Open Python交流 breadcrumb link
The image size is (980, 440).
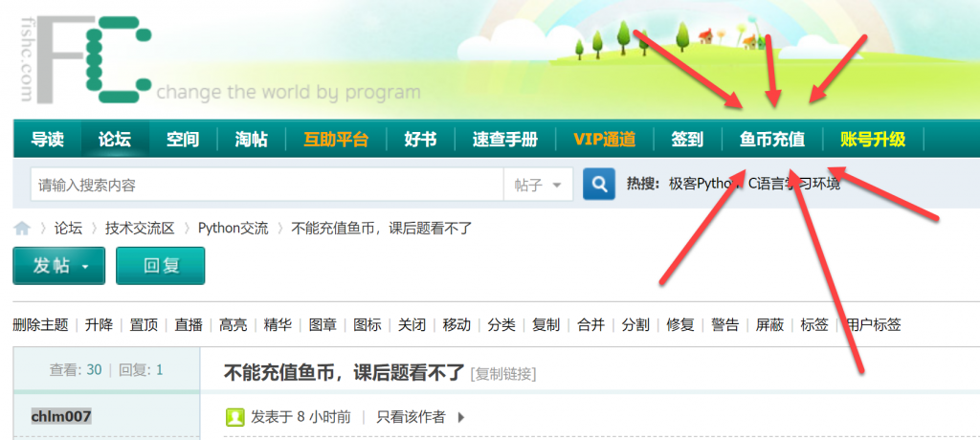(x=234, y=229)
